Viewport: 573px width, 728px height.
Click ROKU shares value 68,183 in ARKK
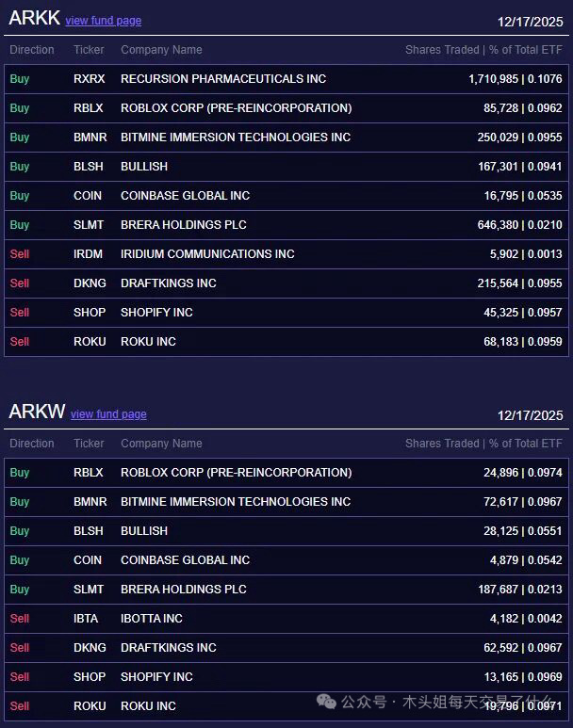502,342
